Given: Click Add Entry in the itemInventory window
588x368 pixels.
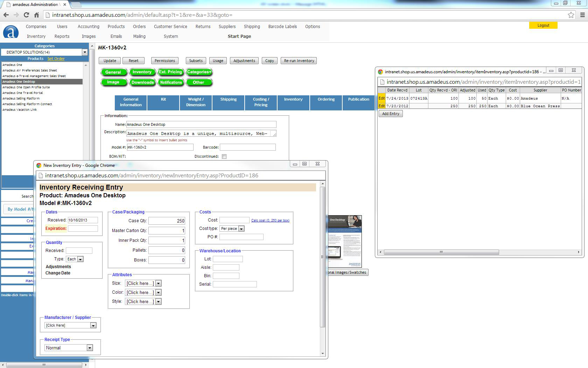Looking at the screenshot, I should pos(391,114).
